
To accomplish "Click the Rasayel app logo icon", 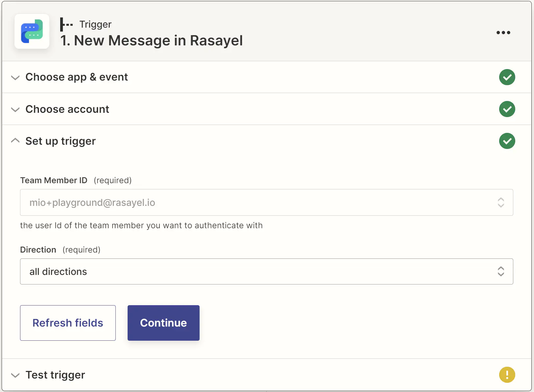I will (32, 31).
